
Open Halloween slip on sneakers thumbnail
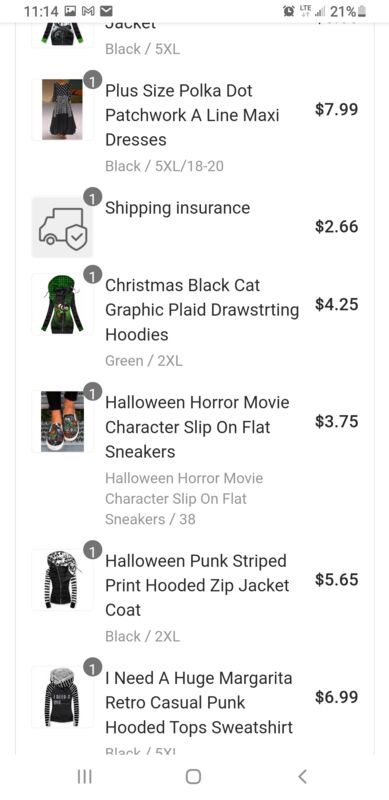[x=62, y=421]
